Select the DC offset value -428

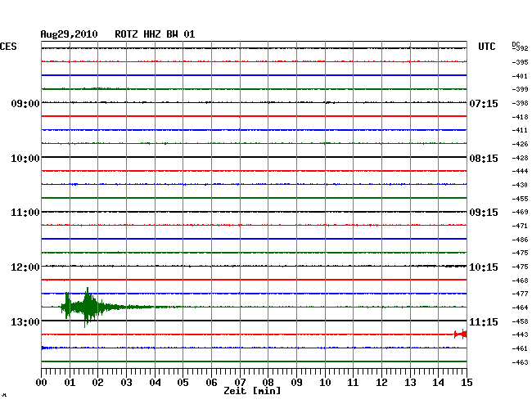coord(520,158)
